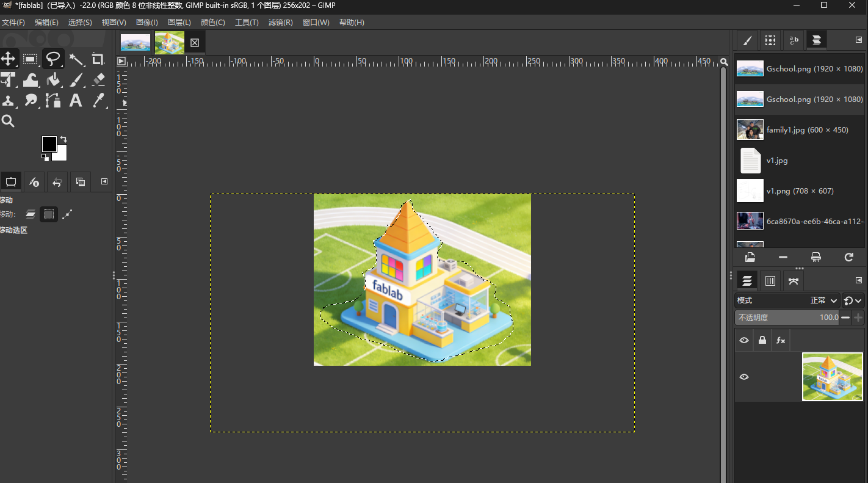Select the Text tool

click(x=76, y=100)
